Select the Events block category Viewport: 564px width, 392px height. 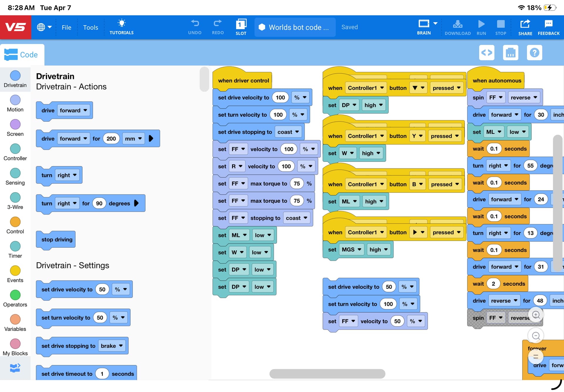coord(15,274)
